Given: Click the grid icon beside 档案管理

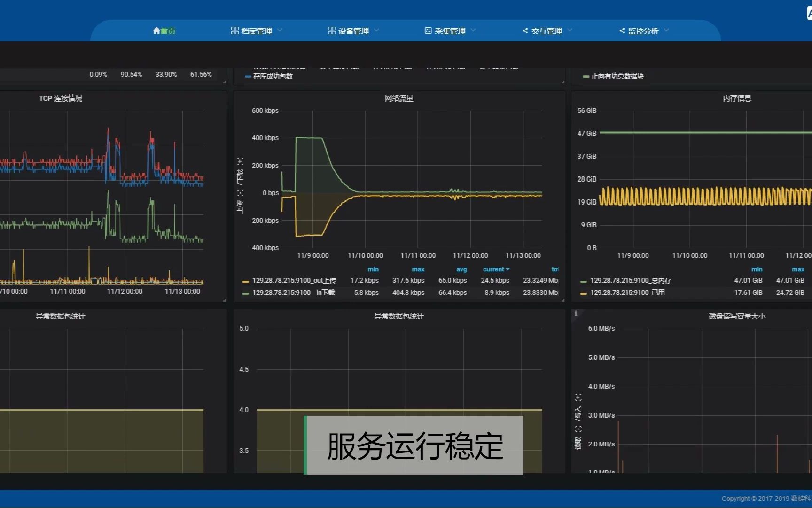Looking at the screenshot, I should point(235,30).
